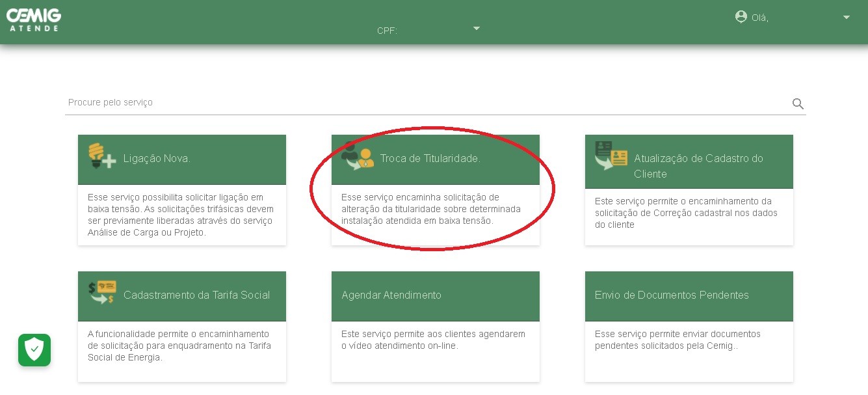Expand the CPF selector dropdown

pos(477,28)
